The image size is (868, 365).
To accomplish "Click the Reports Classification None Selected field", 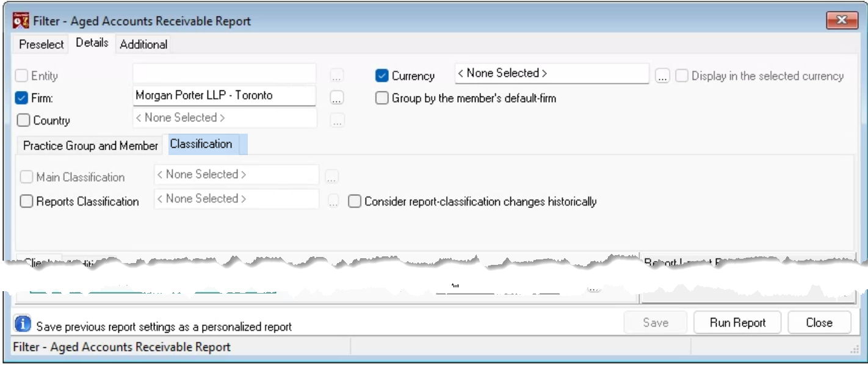I will coord(236,199).
